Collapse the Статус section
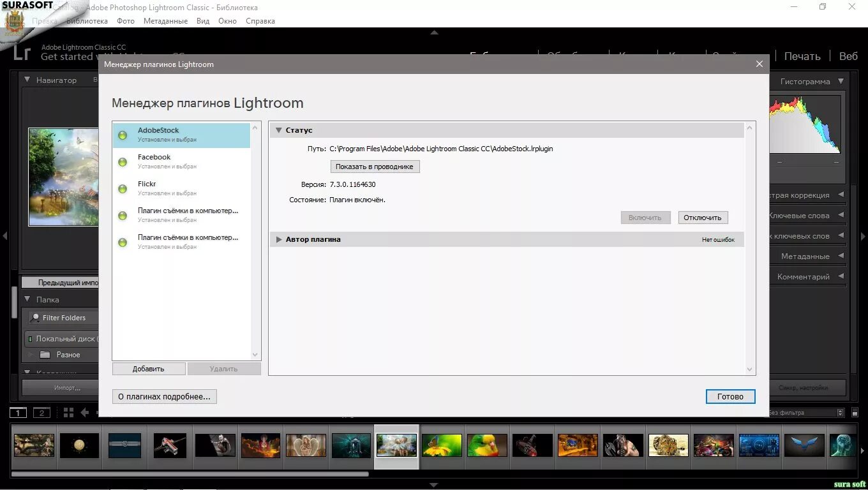The image size is (868, 490). 278,130
